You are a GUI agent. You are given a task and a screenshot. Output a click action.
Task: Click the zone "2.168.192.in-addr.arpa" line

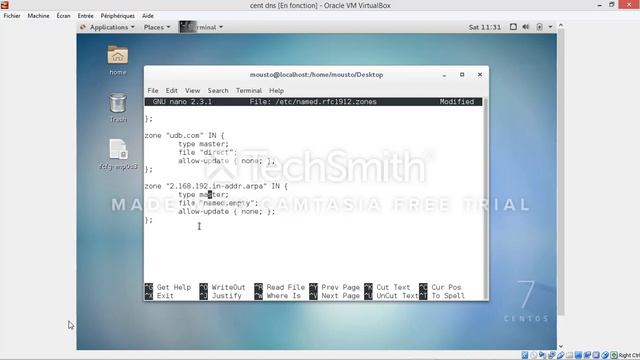coord(216,186)
